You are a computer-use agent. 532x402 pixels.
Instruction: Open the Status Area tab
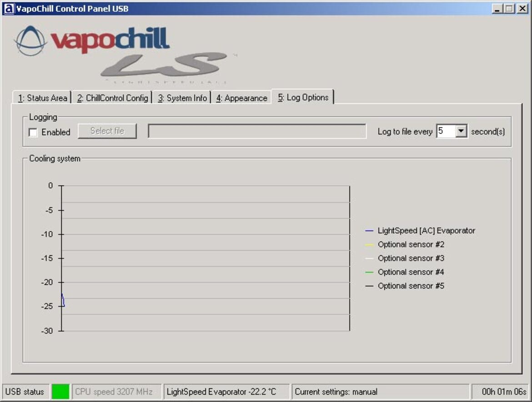[x=42, y=98]
